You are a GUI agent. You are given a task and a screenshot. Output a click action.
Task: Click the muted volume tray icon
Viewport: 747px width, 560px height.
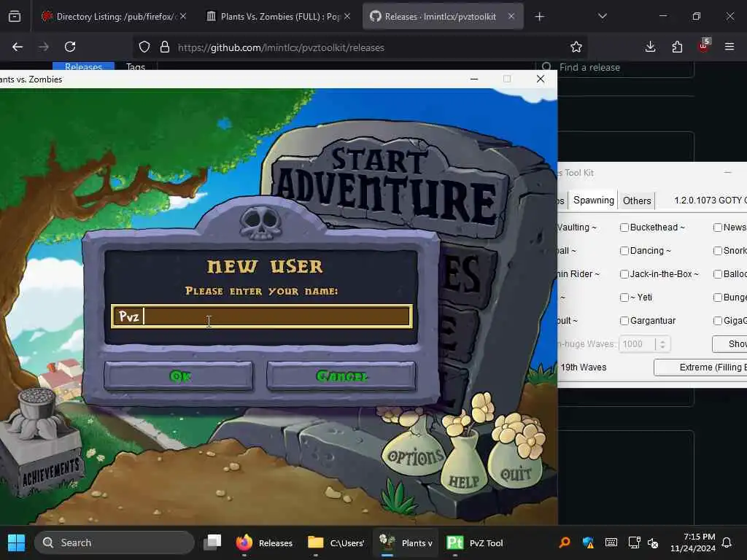(653, 542)
